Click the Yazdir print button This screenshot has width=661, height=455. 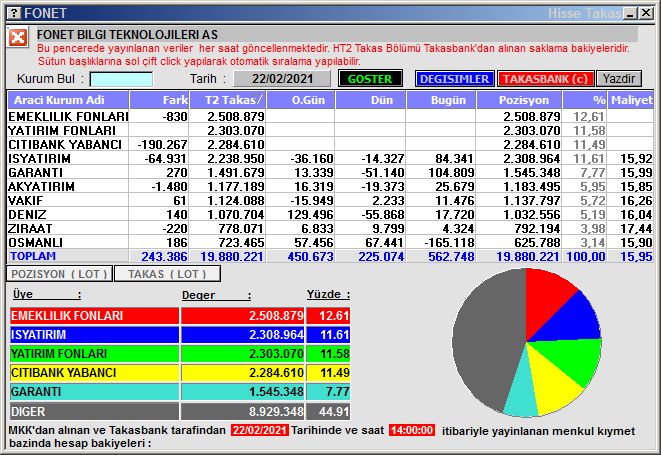click(x=619, y=79)
